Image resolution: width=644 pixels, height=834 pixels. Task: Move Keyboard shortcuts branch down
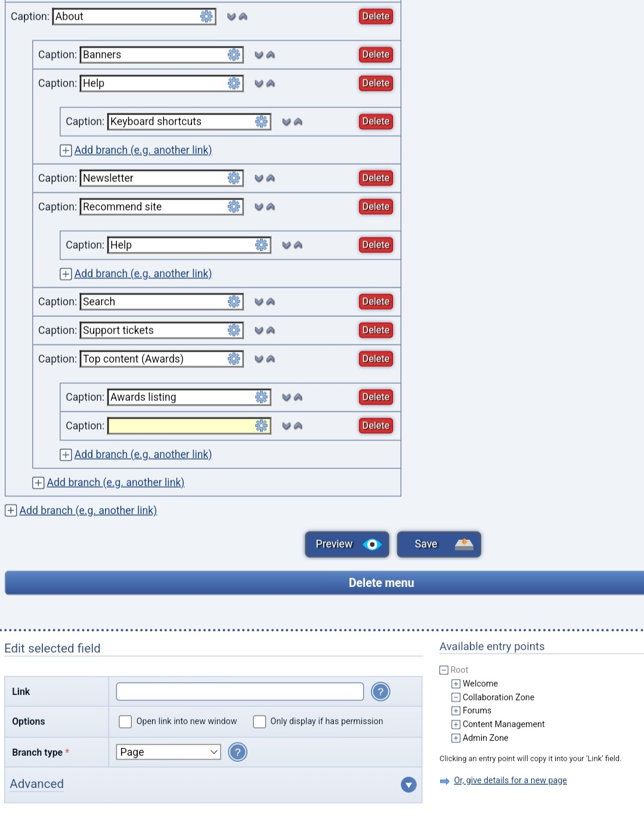286,122
